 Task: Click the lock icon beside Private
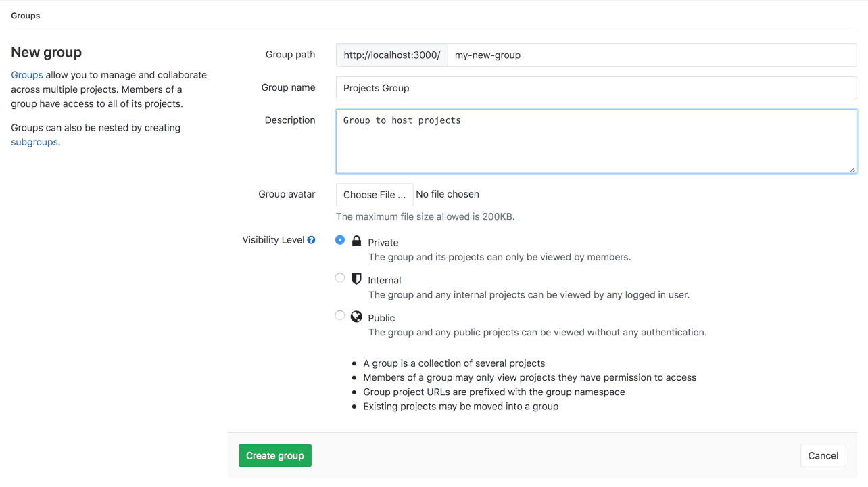(x=356, y=241)
